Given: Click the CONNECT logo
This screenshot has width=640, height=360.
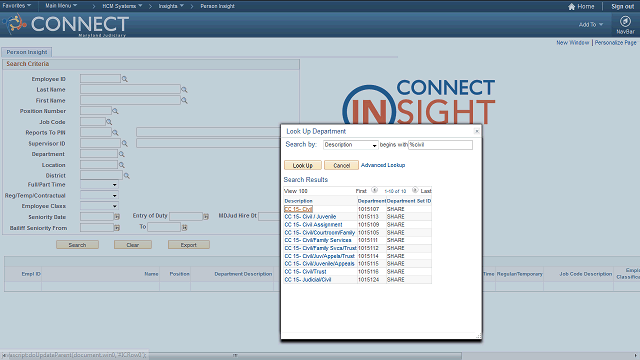Looking at the screenshot, I should tap(67, 25).
